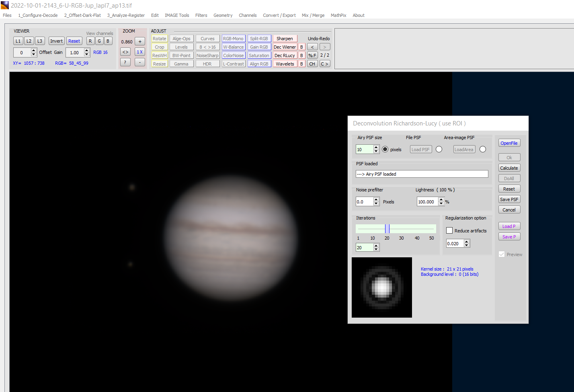The image size is (574, 392).
Task: Click the Noise prefilter input field
Action: coord(365,202)
